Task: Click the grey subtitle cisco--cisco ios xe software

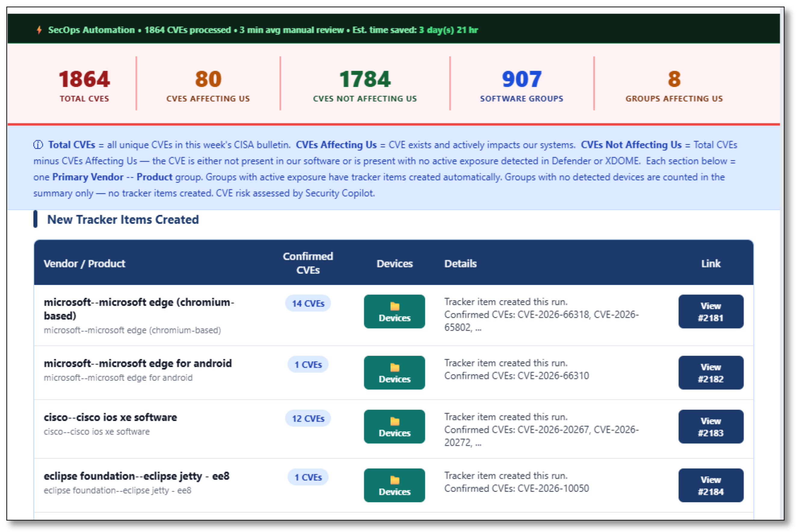Action: pos(97,432)
